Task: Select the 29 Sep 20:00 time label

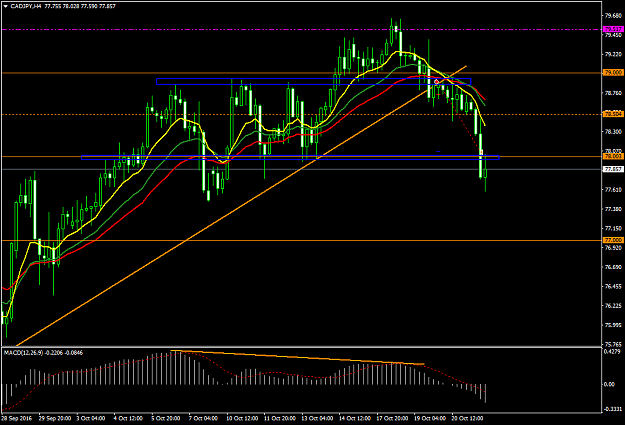Action: coord(55,418)
